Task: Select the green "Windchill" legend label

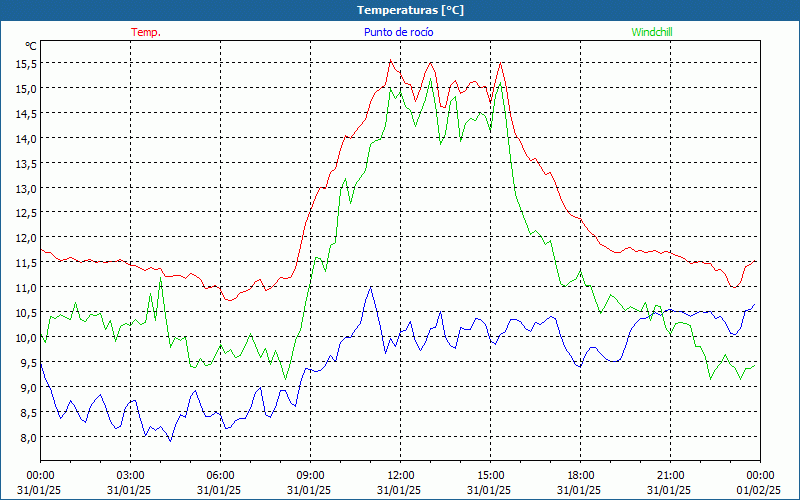Action: tap(652, 32)
